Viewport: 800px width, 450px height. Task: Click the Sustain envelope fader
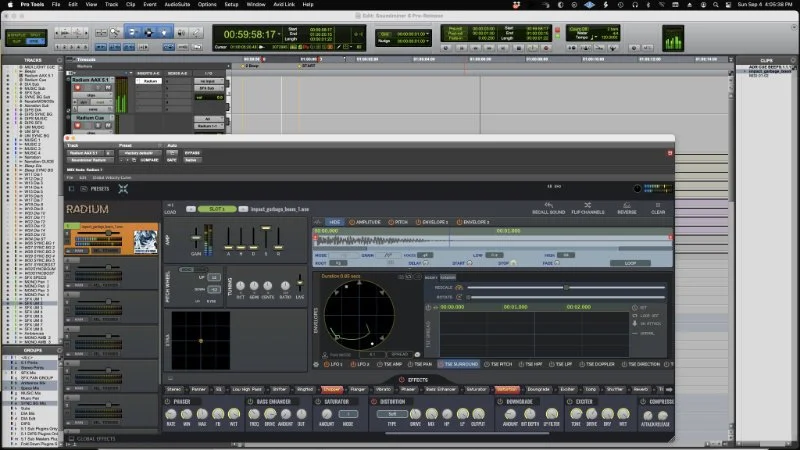[x=266, y=228]
